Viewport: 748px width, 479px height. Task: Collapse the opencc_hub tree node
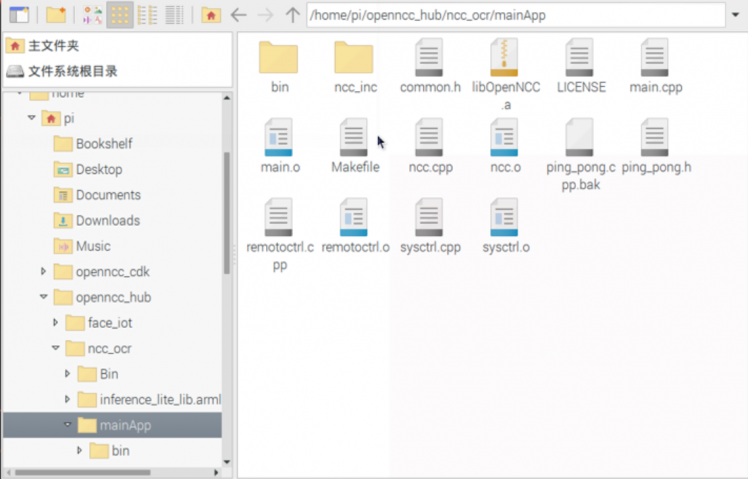(x=43, y=296)
